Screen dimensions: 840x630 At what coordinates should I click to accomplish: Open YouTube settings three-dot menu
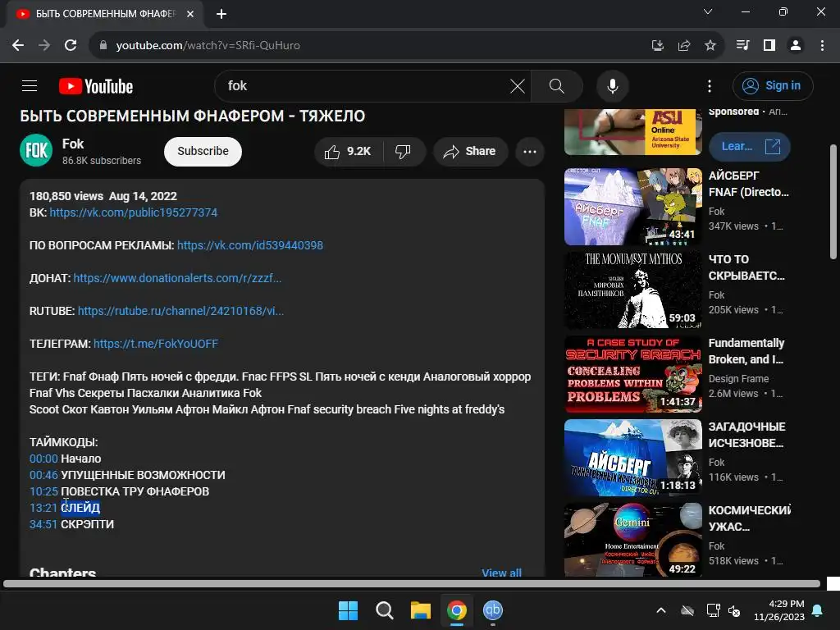(x=710, y=85)
